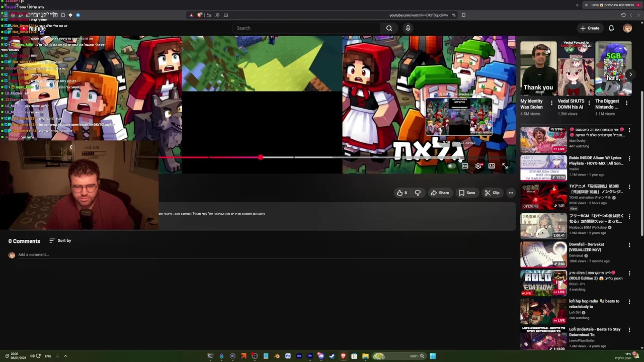Click the ENG language indicator
Viewport: 644px width, 362px height.
pyautogui.click(x=48, y=356)
